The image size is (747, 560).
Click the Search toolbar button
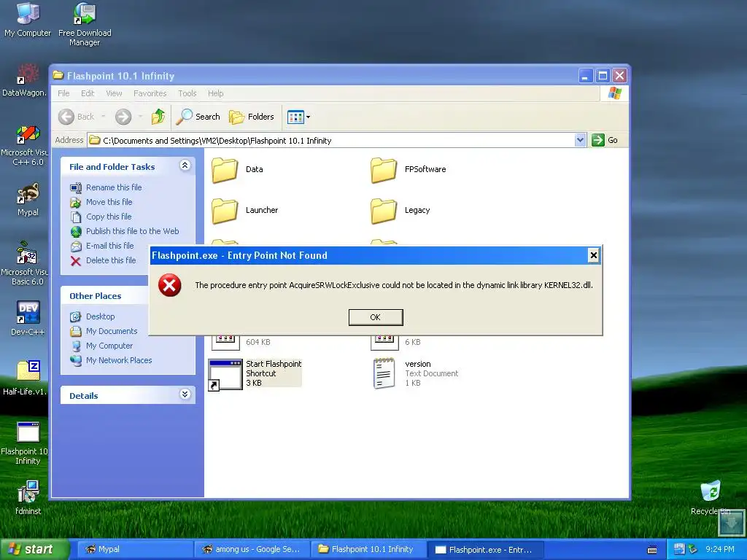click(x=198, y=117)
